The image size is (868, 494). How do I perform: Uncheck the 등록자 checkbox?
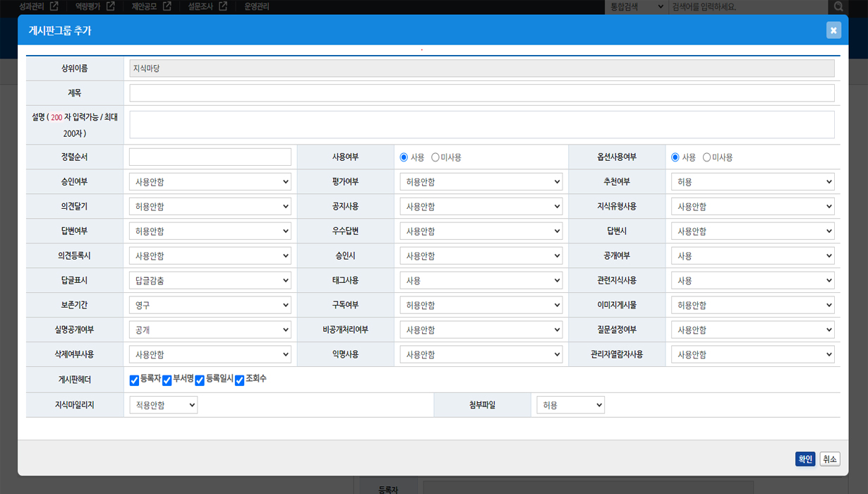(x=134, y=380)
